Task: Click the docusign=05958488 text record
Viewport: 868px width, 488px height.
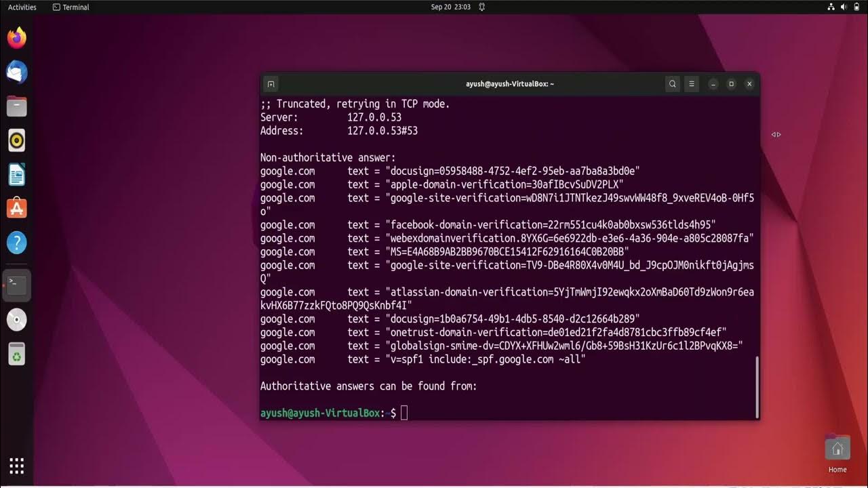Action: click(x=450, y=171)
